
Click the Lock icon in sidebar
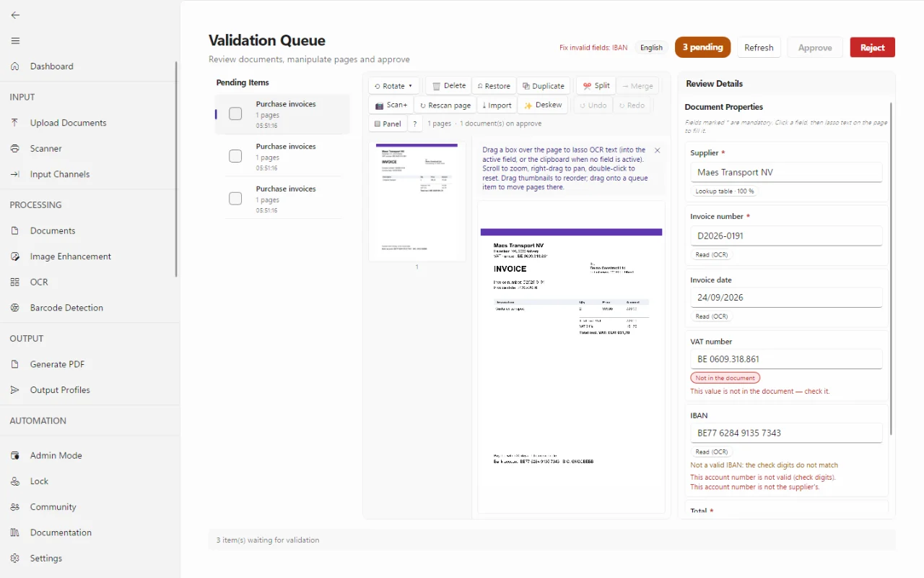(x=15, y=481)
